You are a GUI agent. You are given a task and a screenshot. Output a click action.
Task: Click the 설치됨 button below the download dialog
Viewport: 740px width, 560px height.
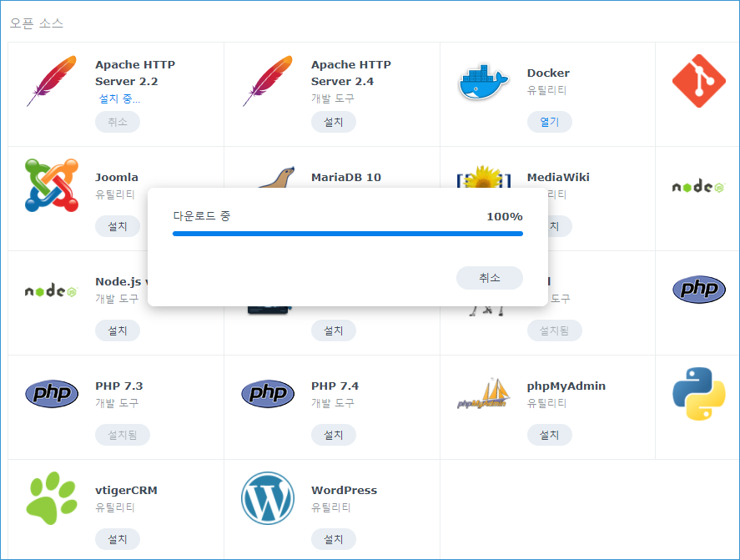554,330
